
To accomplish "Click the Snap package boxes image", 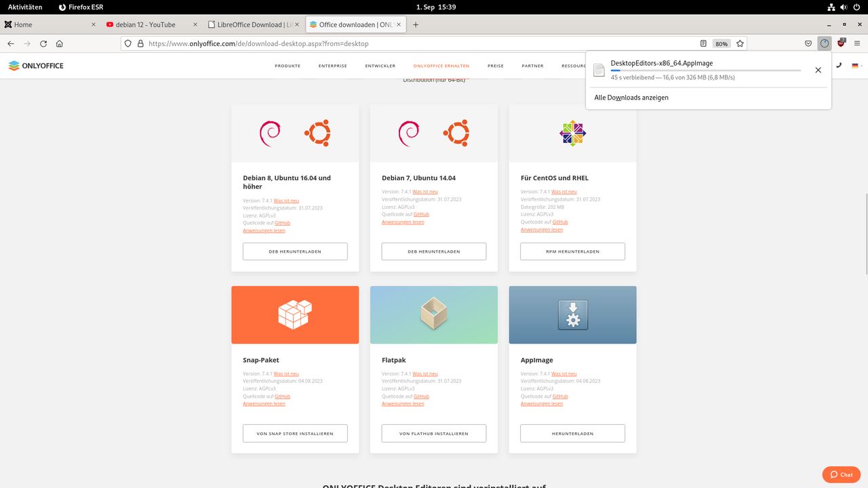I will pyautogui.click(x=295, y=314).
